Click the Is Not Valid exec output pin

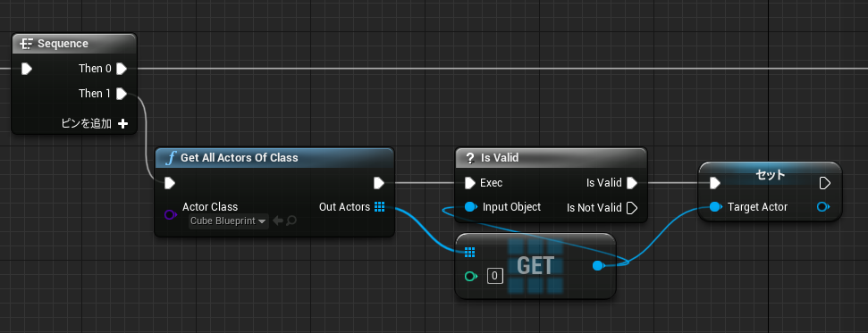pyautogui.click(x=632, y=208)
